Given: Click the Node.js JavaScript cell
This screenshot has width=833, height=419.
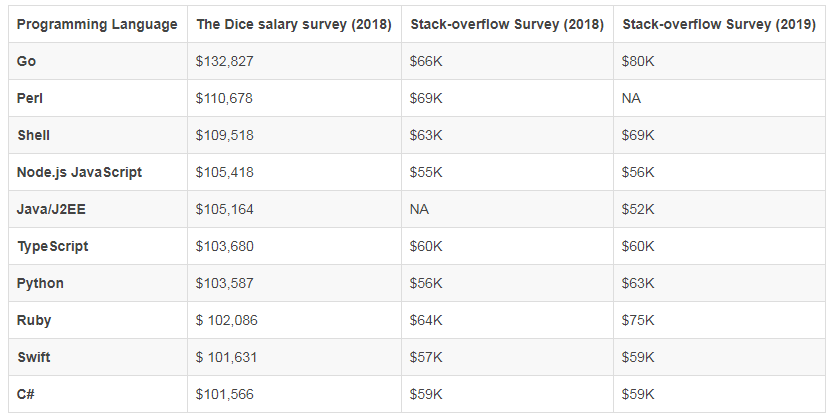Looking at the screenshot, I should [79, 172].
